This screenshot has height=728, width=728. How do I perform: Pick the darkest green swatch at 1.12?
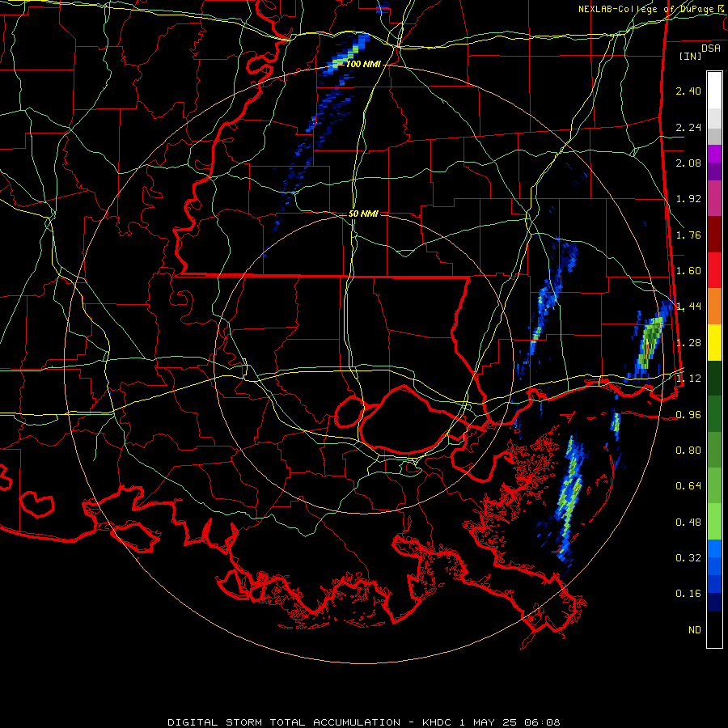click(x=714, y=378)
